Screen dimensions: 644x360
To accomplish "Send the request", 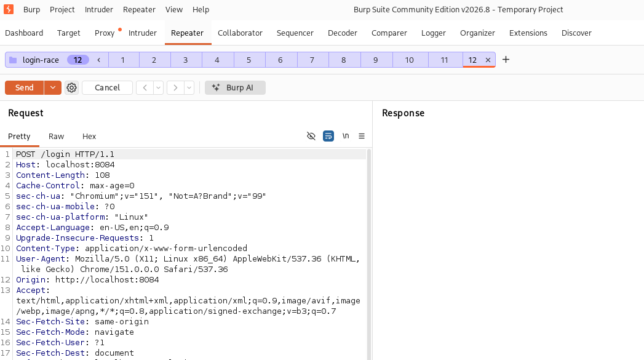I will [24, 87].
